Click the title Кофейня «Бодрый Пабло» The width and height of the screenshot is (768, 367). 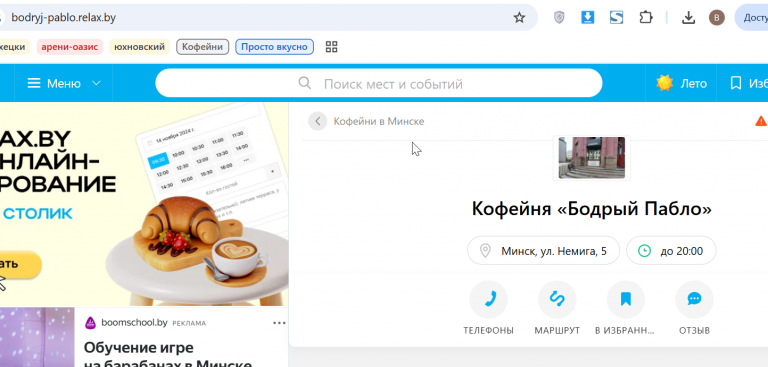[591, 209]
